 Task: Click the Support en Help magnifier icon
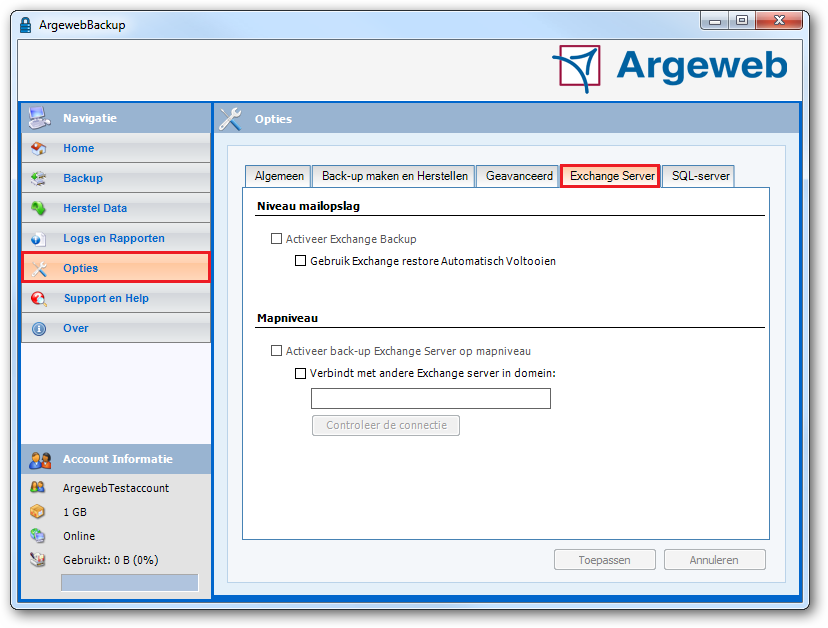point(39,299)
